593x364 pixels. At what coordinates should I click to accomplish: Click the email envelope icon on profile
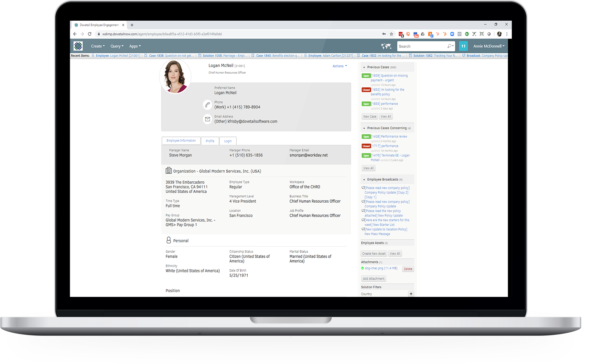click(207, 119)
